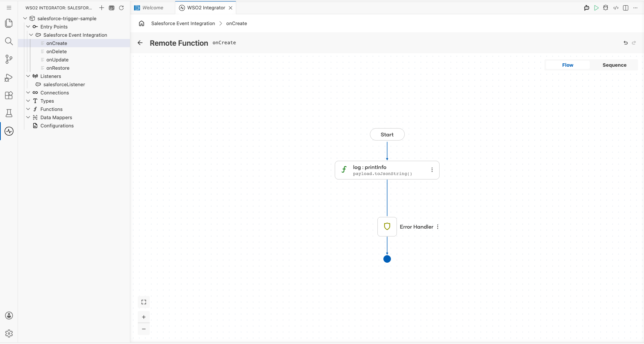Open the Accounts menu icon

point(9,316)
